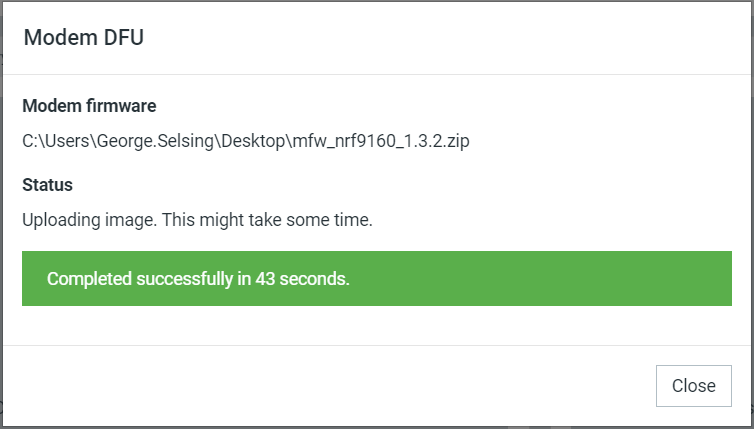Click the word Completed in the green bar
This screenshot has height=429, width=754.
[89, 279]
